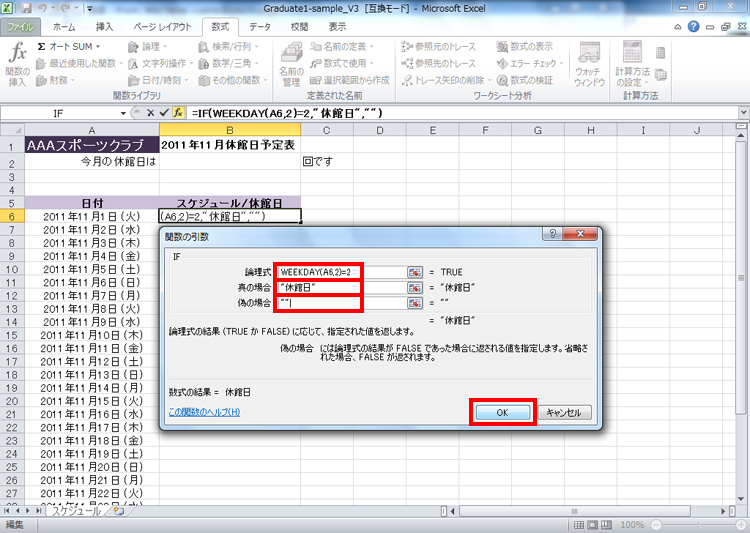Click Trace Precedents (参照元のトレース)
Image resolution: width=750 pixels, height=533 pixels.
tap(438, 46)
